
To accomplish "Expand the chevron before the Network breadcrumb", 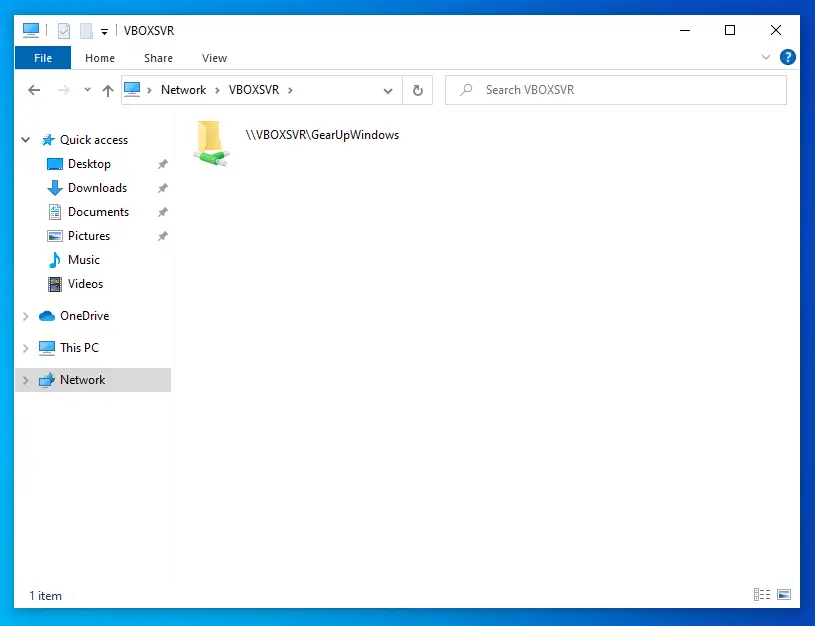I will (x=149, y=90).
